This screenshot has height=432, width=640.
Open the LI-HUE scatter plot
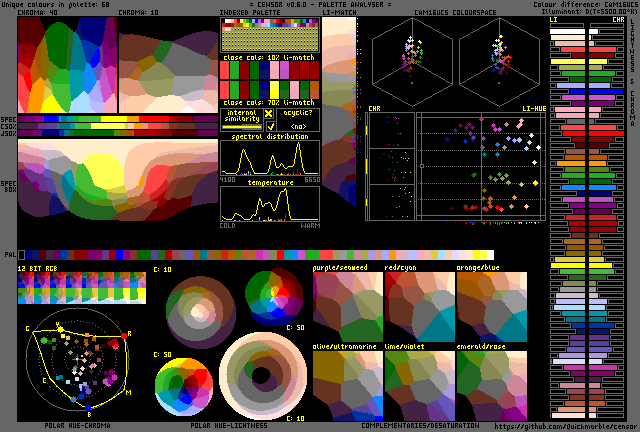481,167
